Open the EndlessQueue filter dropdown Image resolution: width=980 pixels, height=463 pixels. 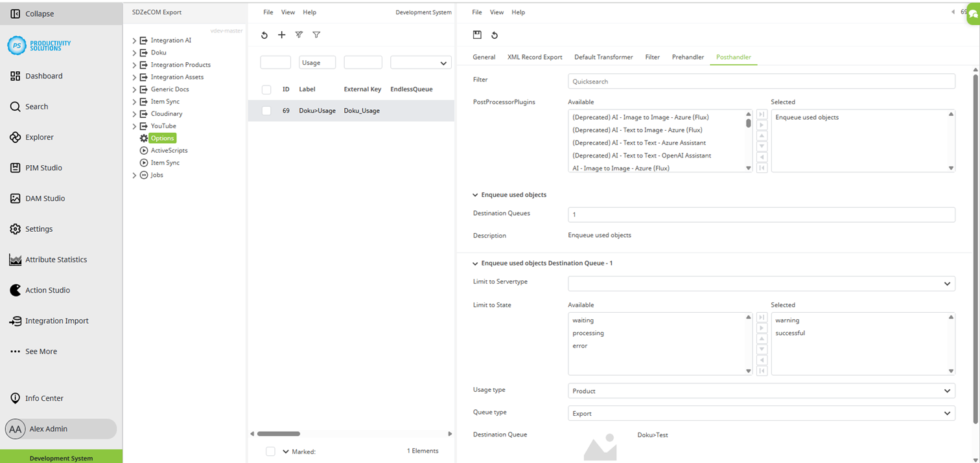421,63
